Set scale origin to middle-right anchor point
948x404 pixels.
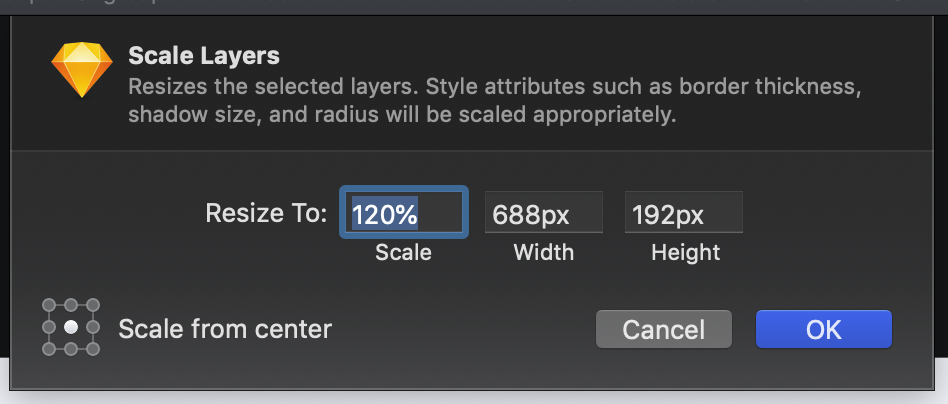point(93,327)
